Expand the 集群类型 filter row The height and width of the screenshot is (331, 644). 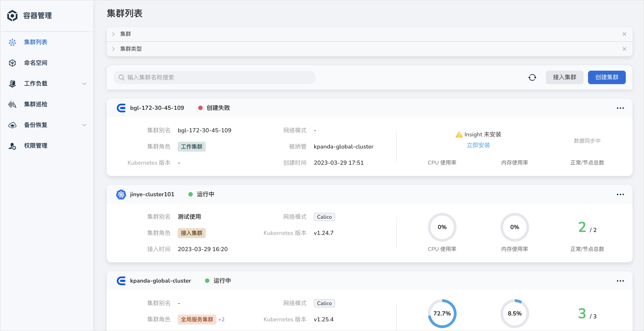(113, 49)
